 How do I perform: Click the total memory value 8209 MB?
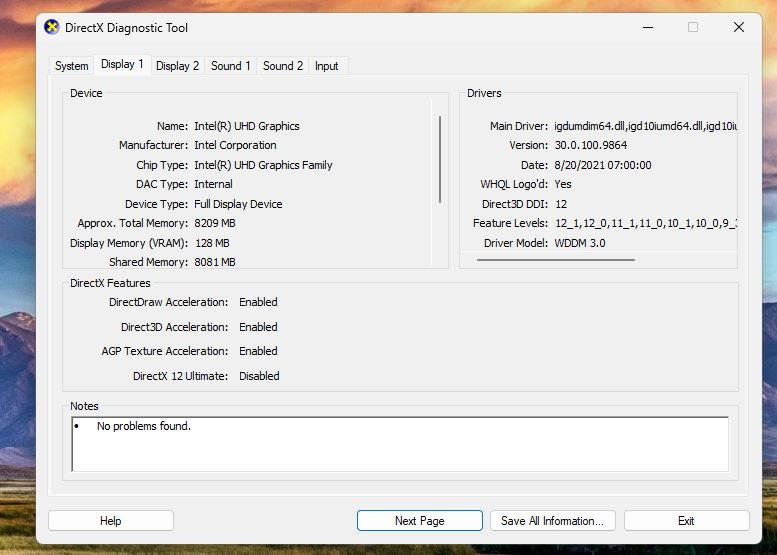tap(215, 223)
